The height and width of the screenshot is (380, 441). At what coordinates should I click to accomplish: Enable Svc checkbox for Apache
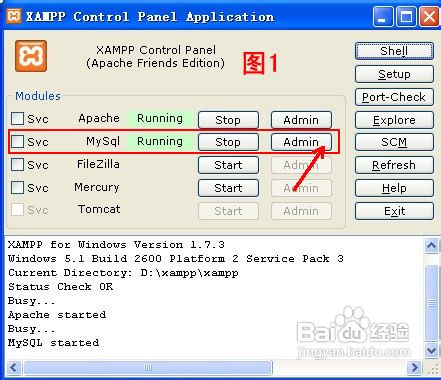pos(17,118)
